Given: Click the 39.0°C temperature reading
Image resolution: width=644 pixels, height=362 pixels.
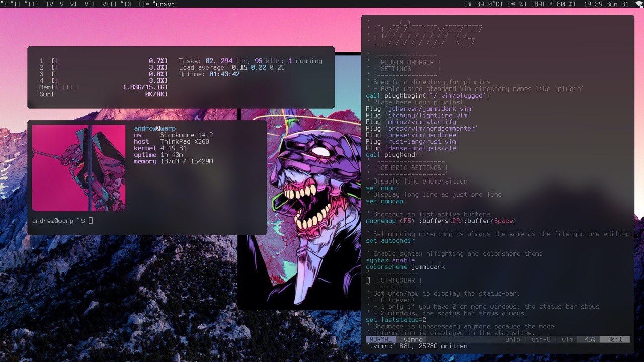Looking at the screenshot, I should tap(489, 4).
